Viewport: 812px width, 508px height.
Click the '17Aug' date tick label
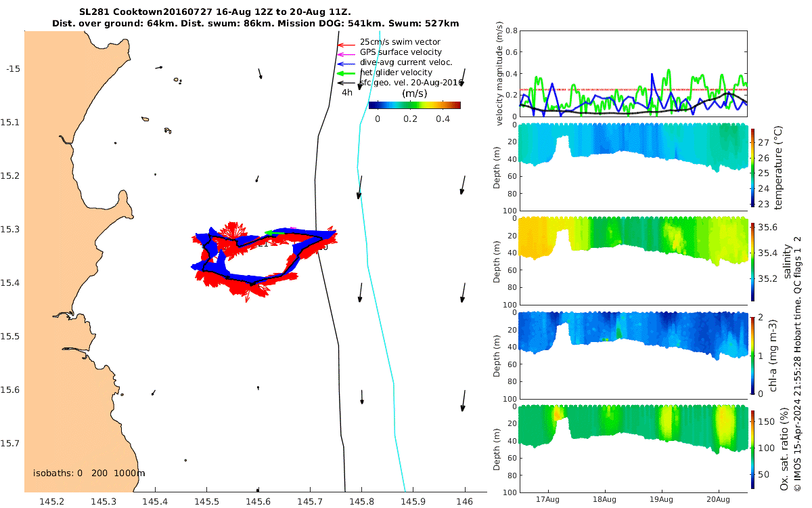[547, 499]
